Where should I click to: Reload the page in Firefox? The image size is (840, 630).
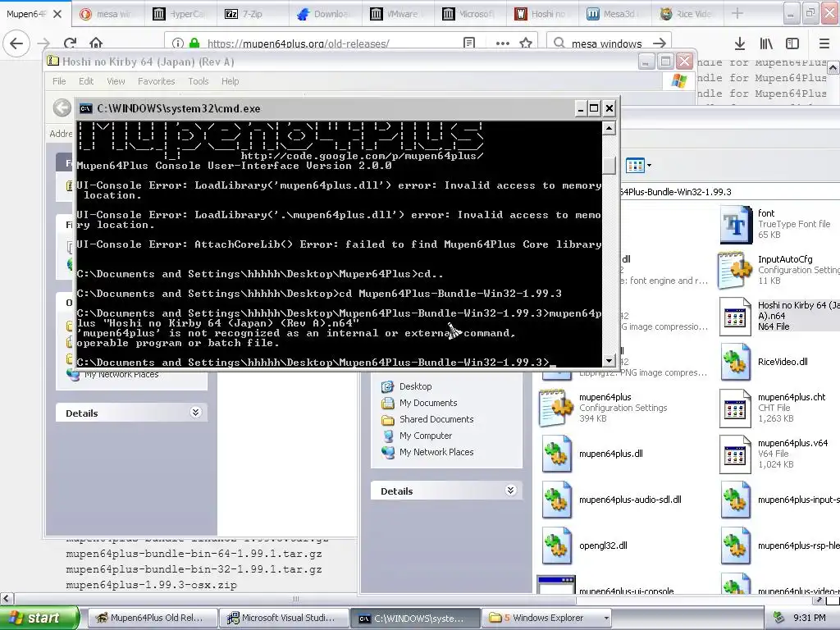(71, 43)
